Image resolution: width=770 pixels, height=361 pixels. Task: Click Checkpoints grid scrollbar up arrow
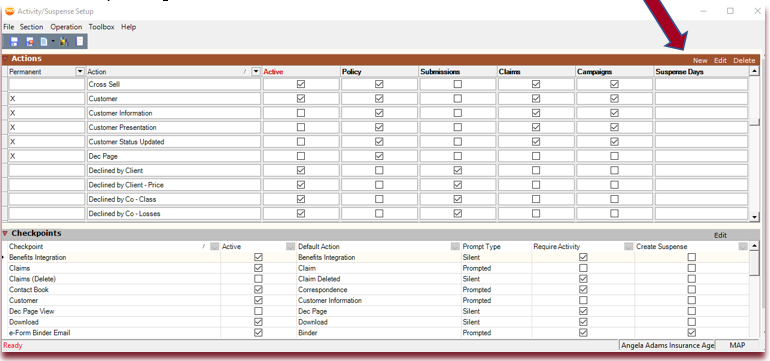(755, 247)
